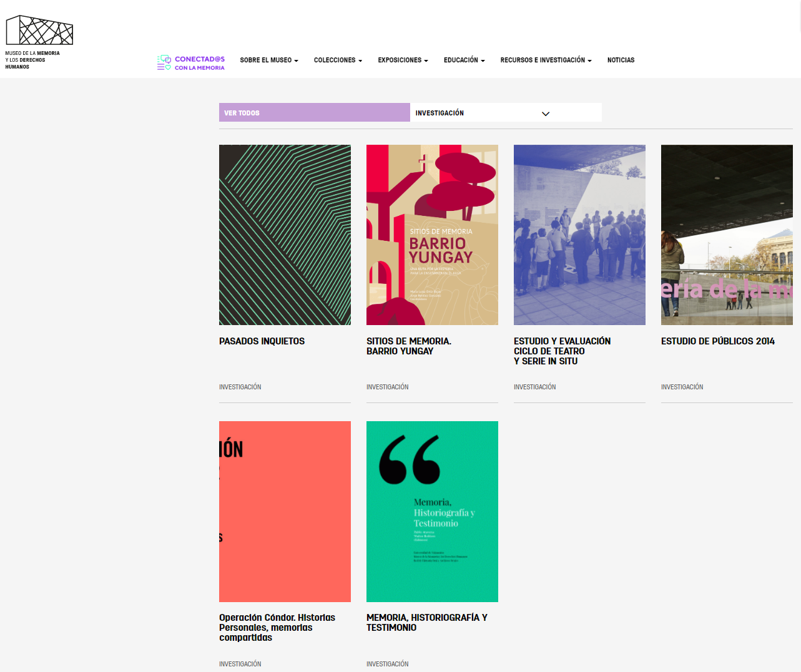The width and height of the screenshot is (801, 672).
Task: Expand Recursos e Investigación menu
Action: [x=546, y=61]
